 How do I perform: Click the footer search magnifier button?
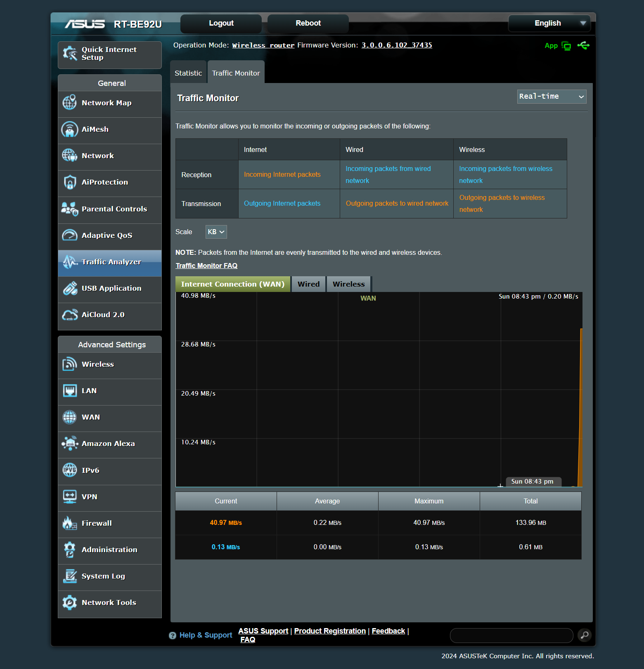point(585,635)
